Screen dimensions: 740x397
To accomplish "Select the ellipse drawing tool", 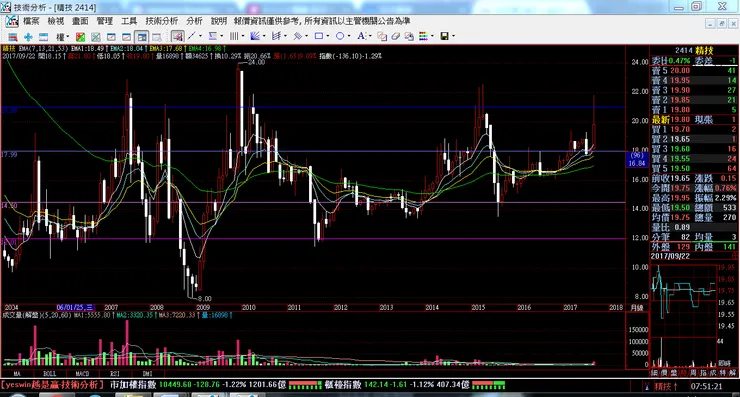I will tap(340, 36).
